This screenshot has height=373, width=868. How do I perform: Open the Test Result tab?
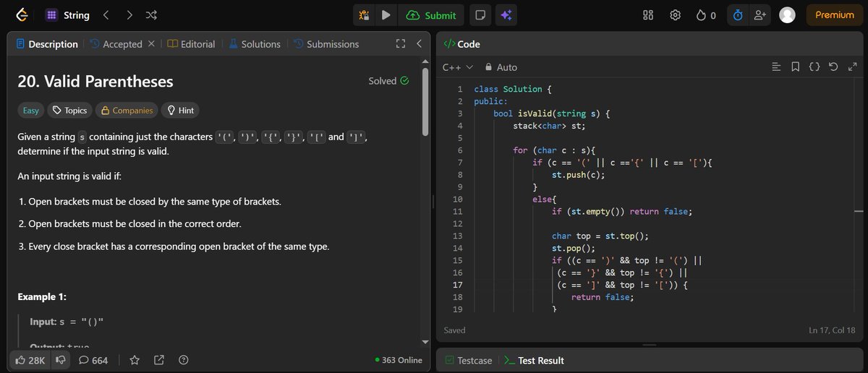pos(534,360)
